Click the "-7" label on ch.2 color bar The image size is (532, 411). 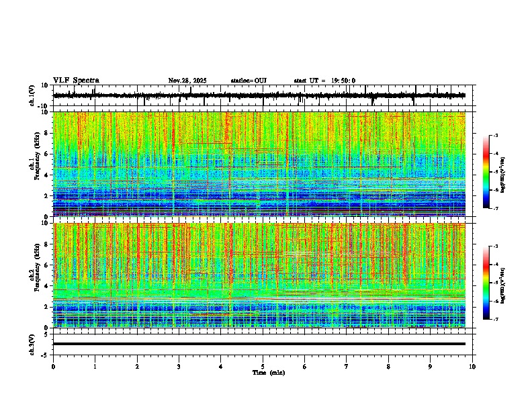[496, 319]
